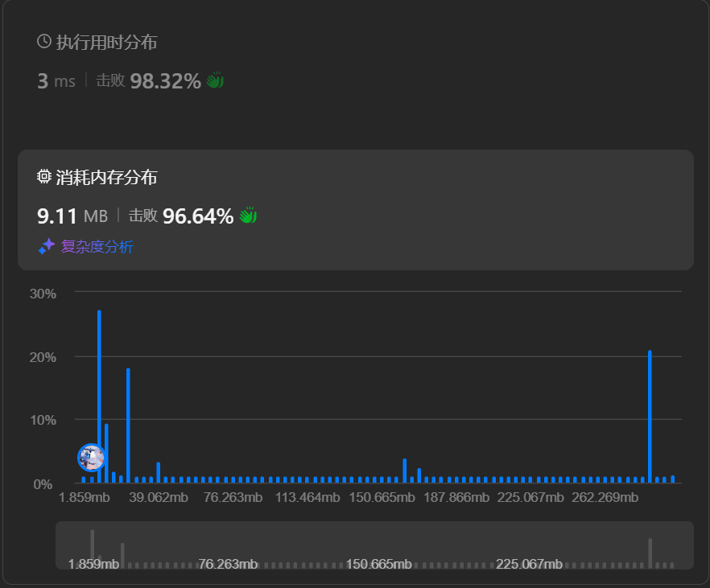
Task: Click the chip icon beside 消耗内存分布
Action: pos(44,176)
